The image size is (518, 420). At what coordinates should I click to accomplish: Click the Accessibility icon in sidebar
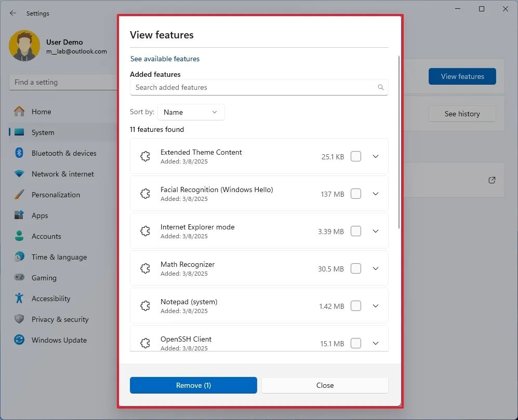pos(19,299)
